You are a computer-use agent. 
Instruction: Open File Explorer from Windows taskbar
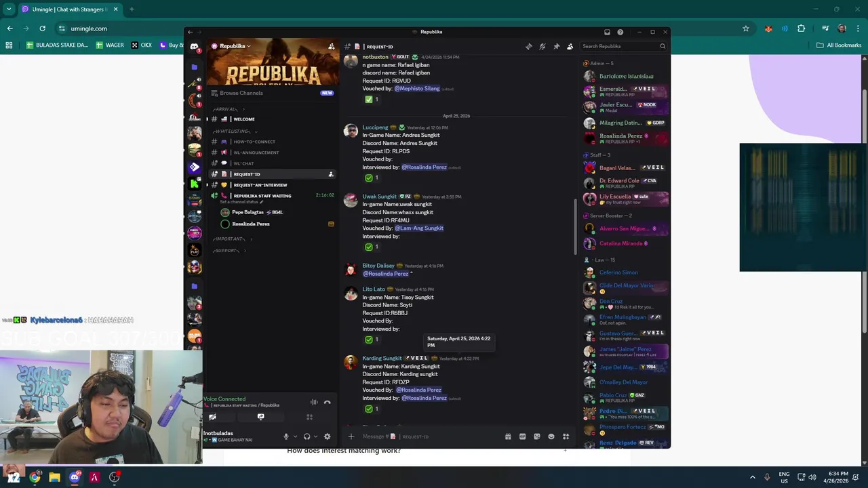54,477
